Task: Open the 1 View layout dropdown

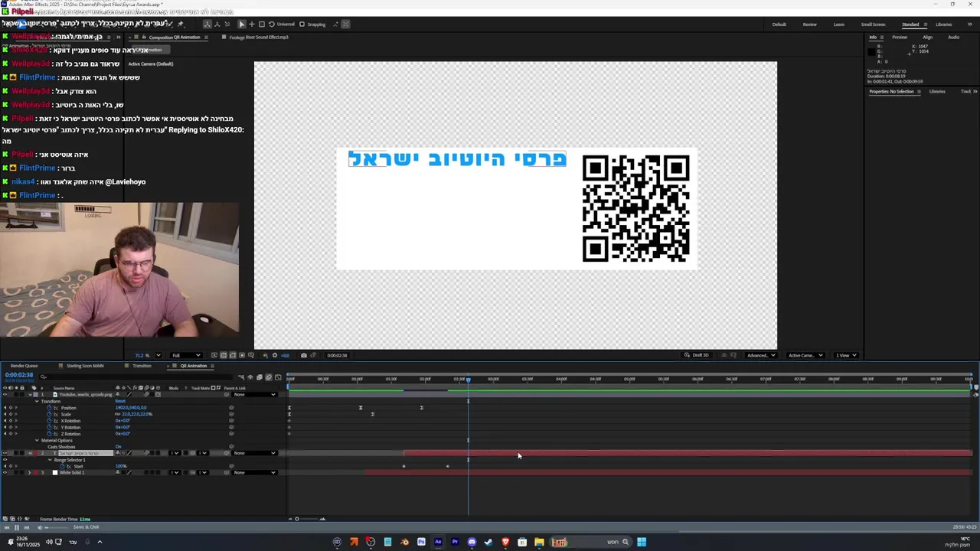Action: (845, 355)
